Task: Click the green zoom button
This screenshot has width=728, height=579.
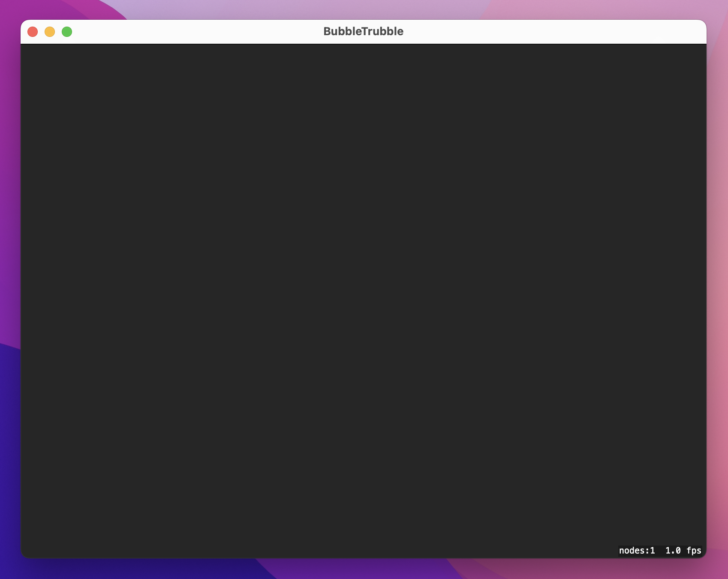Action: 67,31
